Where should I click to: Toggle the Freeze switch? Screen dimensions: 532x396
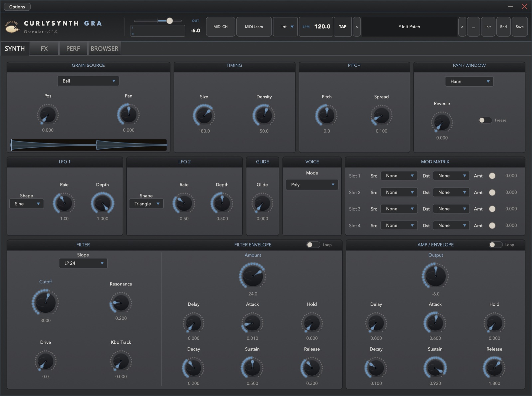pos(485,120)
